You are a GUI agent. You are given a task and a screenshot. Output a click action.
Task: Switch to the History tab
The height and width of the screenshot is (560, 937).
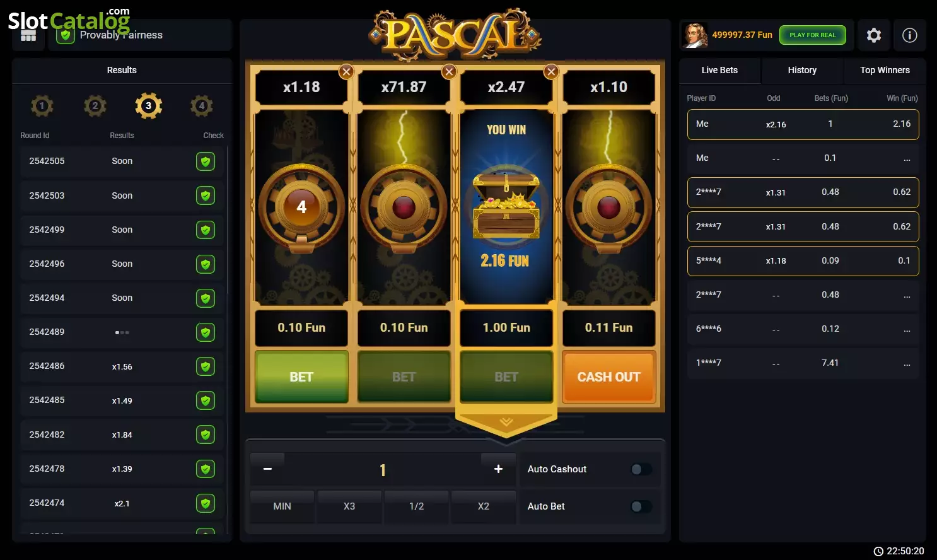802,70
